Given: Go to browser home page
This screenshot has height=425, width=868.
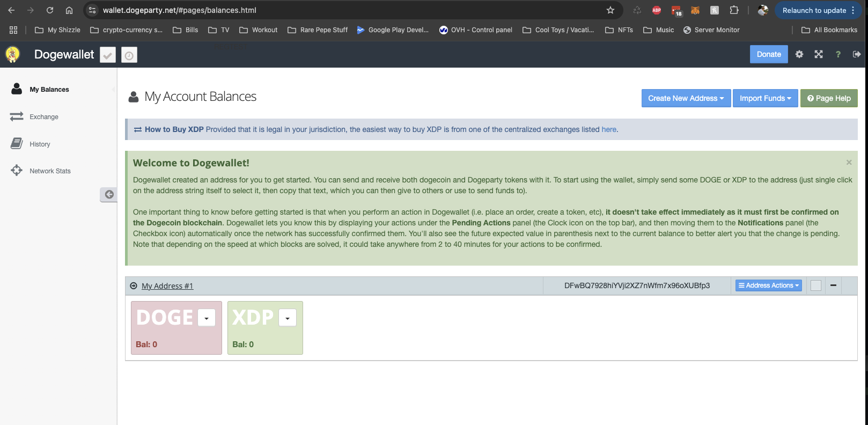Looking at the screenshot, I should click(x=69, y=10).
